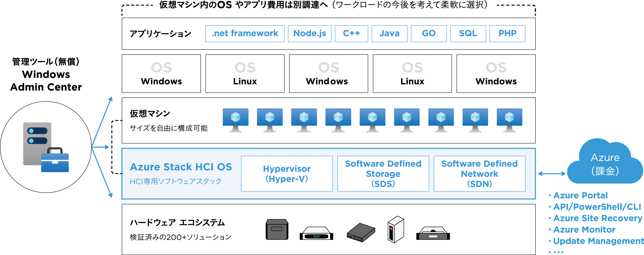This screenshot has height=255, width=644.
Task: Click the '仮想マシン' heading
Action: tap(150, 113)
